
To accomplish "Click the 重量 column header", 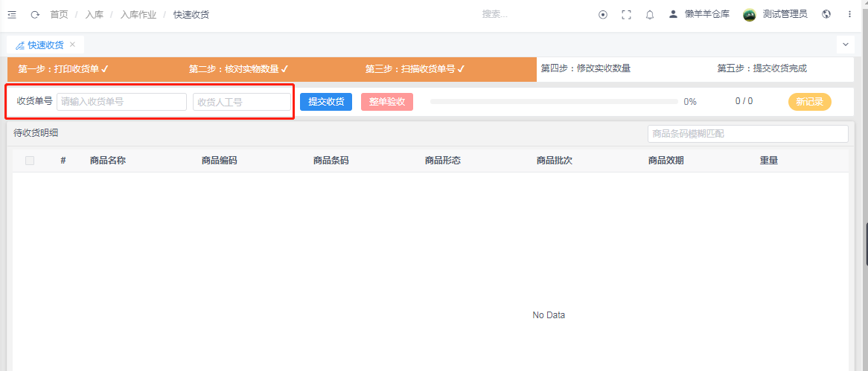I will (769, 161).
